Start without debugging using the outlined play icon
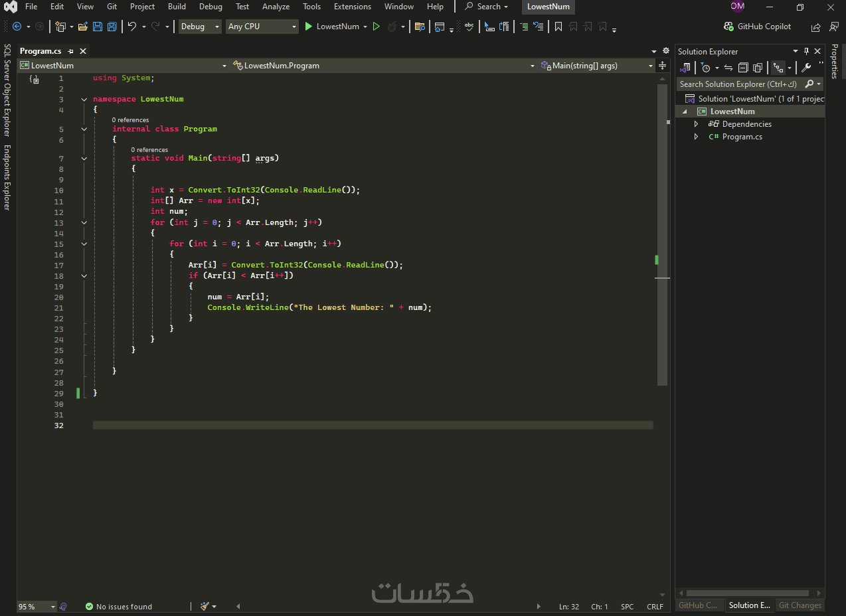The width and height of the screenshot is (846, 616). [x=377, y=27]
